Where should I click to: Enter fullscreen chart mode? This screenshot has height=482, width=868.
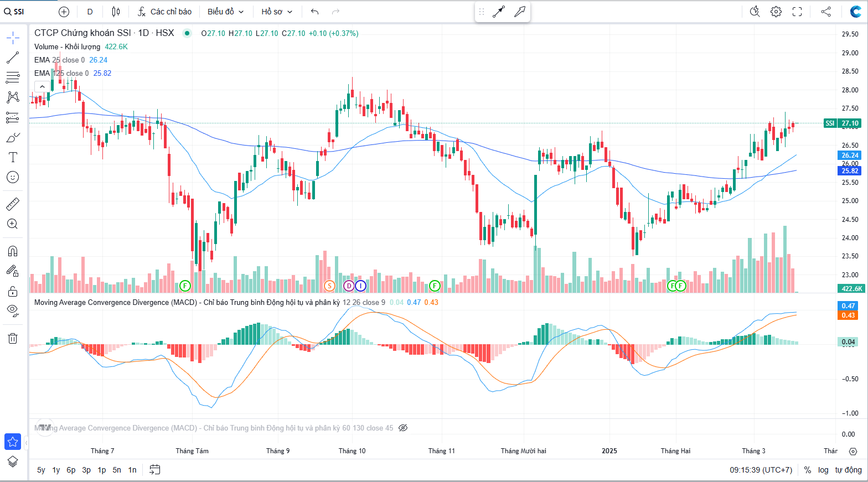click(797, 12)
